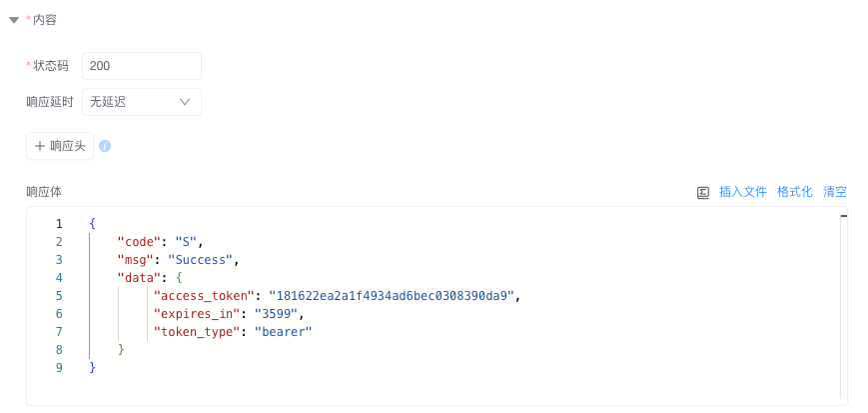Click the access_token hash value string
Image resolution: width=868 pixels, height=413 pixels.
click(392, 295)
